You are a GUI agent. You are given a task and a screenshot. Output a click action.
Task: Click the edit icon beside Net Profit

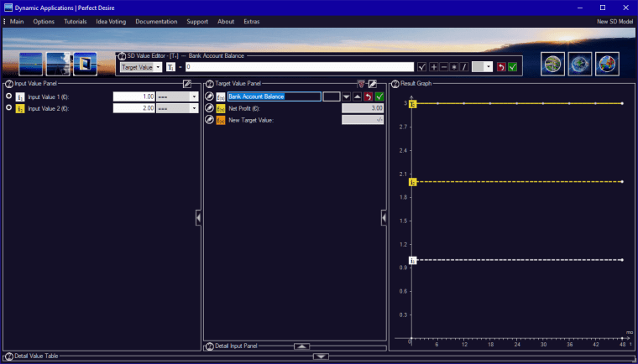tap(210, 108)
